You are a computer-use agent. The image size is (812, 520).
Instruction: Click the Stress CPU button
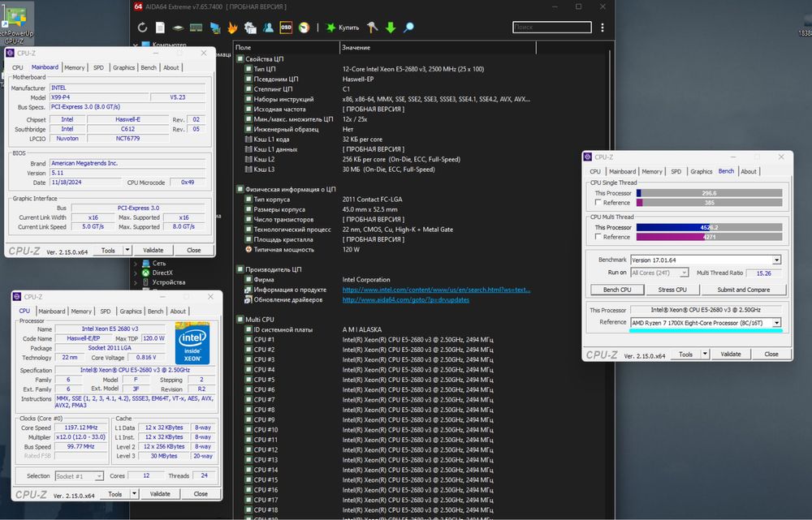tap(672, 290)
